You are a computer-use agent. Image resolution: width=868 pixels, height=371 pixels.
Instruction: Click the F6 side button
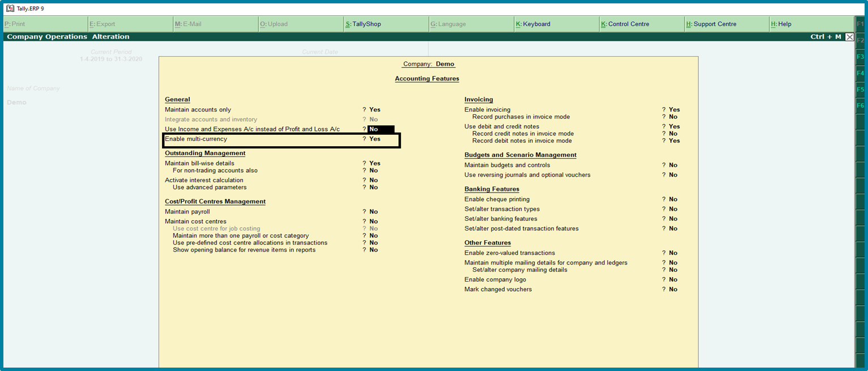coord(860,106)
